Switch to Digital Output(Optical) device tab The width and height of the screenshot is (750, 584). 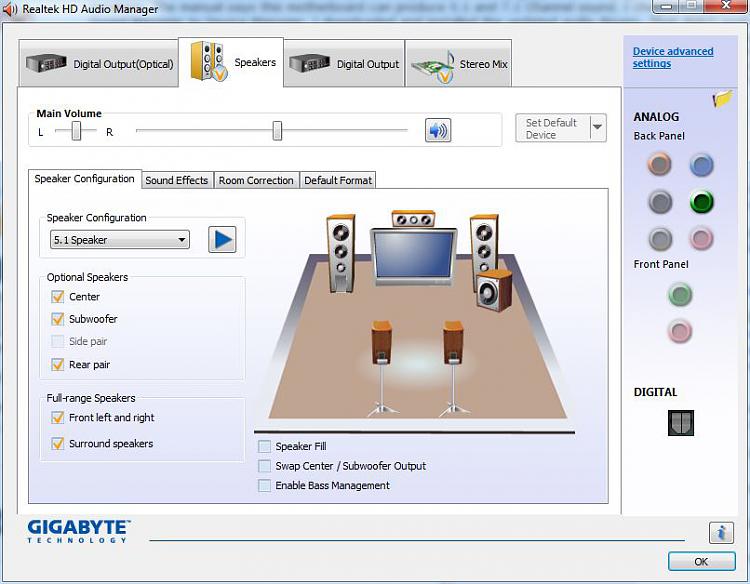click(99, 64)
